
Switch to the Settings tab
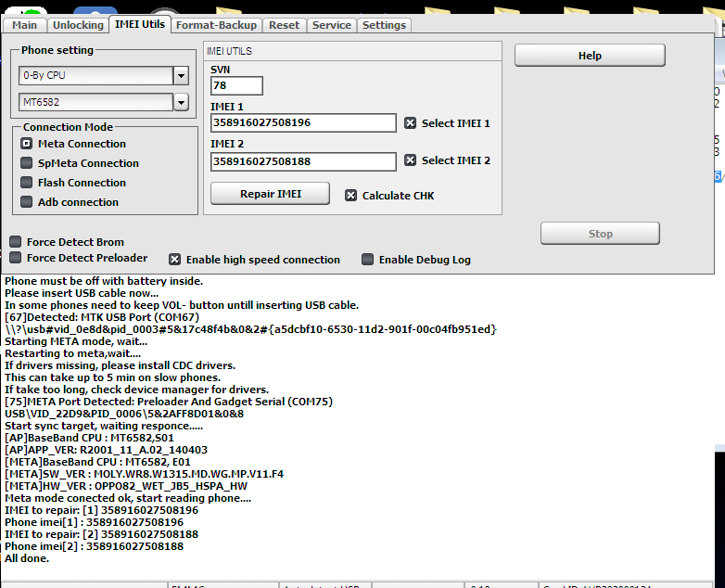point(384,25)
